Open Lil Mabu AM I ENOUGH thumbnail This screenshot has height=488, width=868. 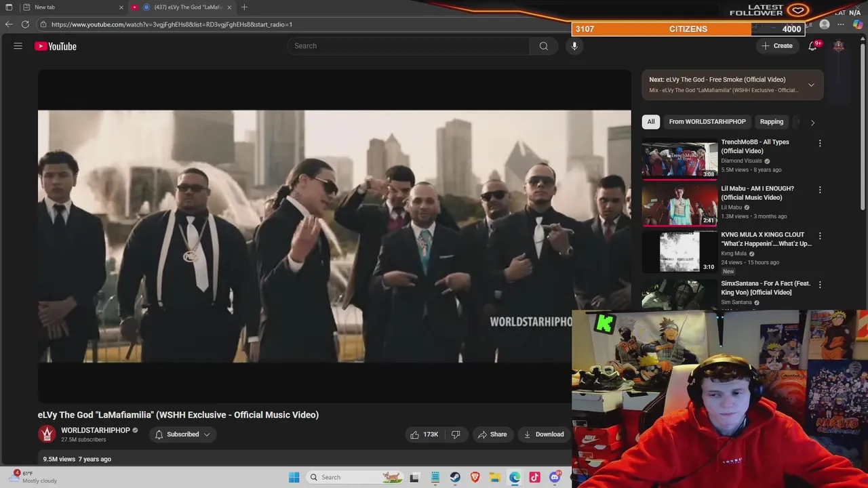tap(679, 205)
